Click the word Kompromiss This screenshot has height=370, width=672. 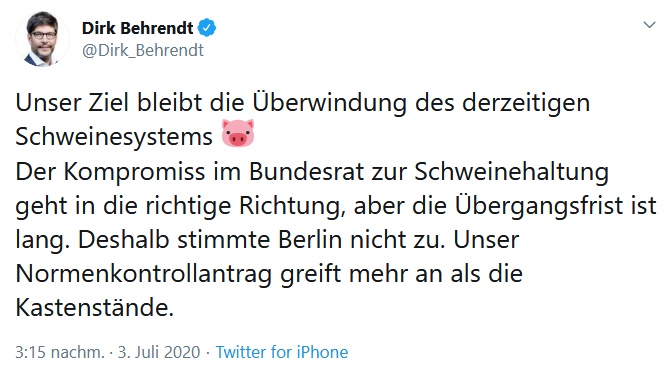135,172
